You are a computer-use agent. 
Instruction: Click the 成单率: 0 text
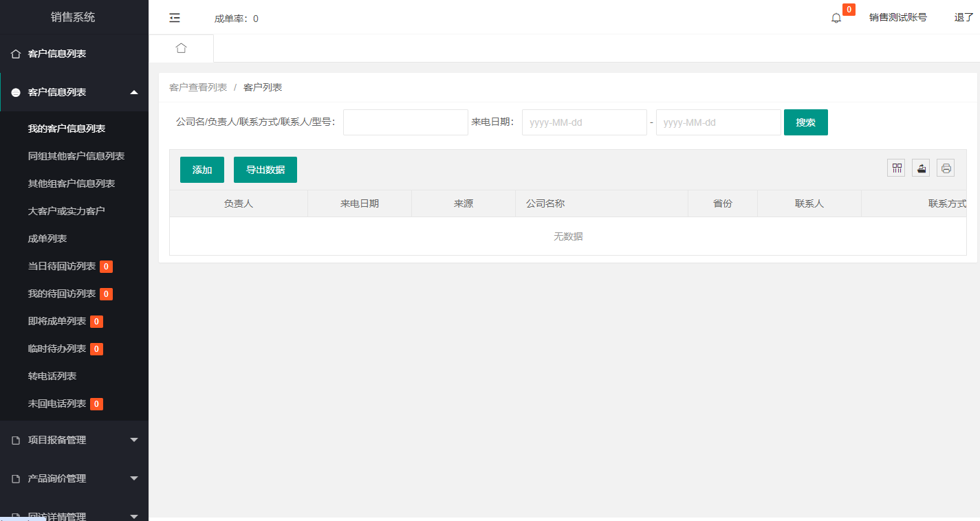click(x=237, y=19)
